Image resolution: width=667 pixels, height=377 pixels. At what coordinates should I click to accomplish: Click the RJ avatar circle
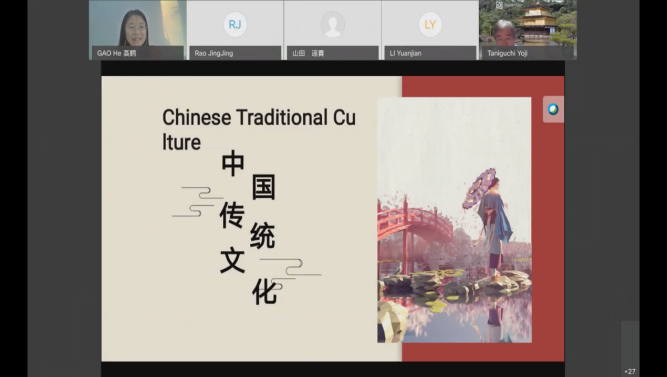tap(235, 25)
